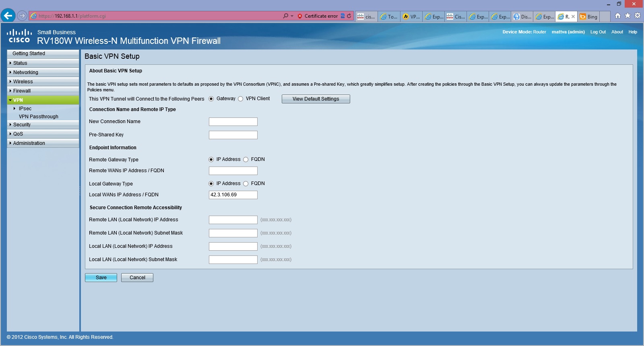Open the Help link
This screenshot has height=346, width=644.
click(x=633, y=32)
